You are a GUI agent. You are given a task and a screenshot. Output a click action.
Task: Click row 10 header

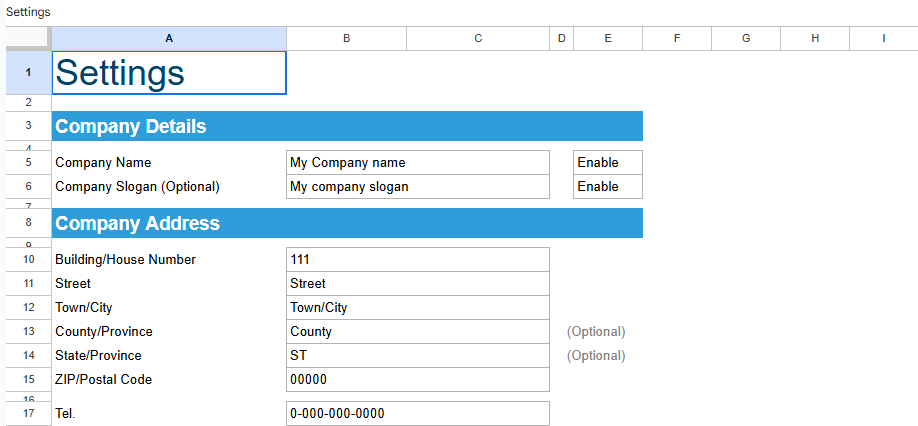tap(28, 259)
